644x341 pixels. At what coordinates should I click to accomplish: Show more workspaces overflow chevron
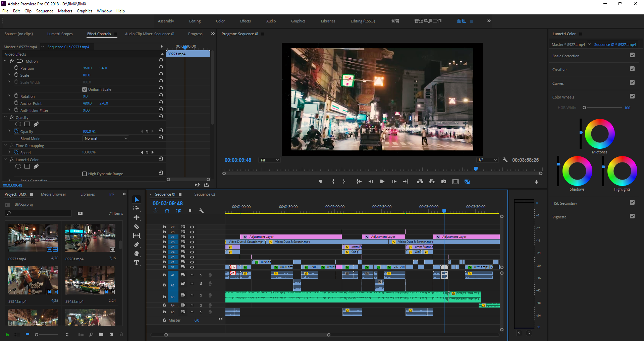pyautogui.click(x=489, y=21)
